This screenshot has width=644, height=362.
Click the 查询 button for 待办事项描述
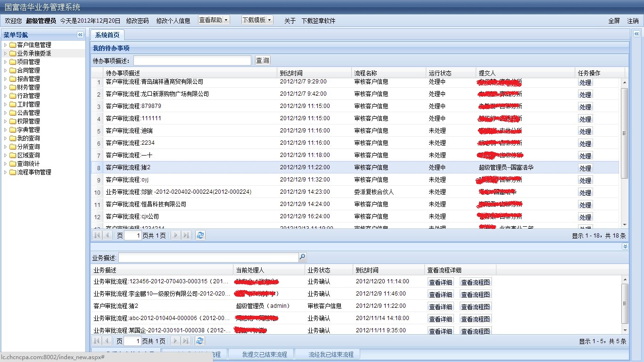pos(263,60)
